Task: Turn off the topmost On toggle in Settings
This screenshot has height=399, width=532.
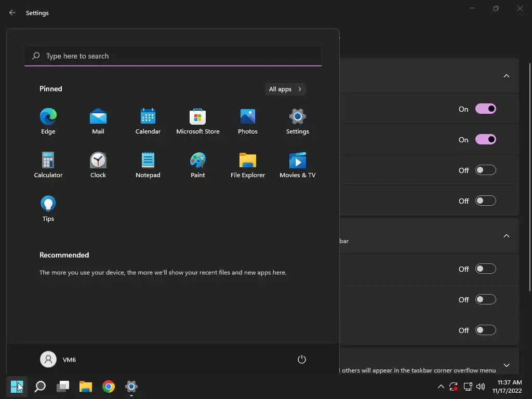Action: point(486,109)
